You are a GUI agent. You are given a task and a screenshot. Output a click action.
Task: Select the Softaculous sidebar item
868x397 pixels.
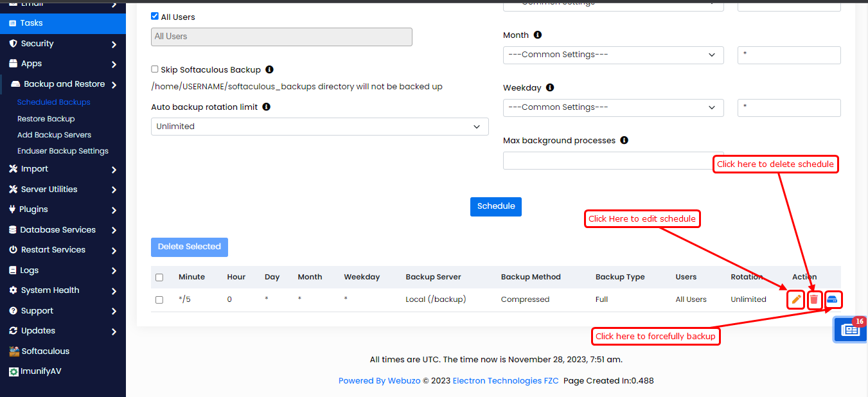point(45,351)
